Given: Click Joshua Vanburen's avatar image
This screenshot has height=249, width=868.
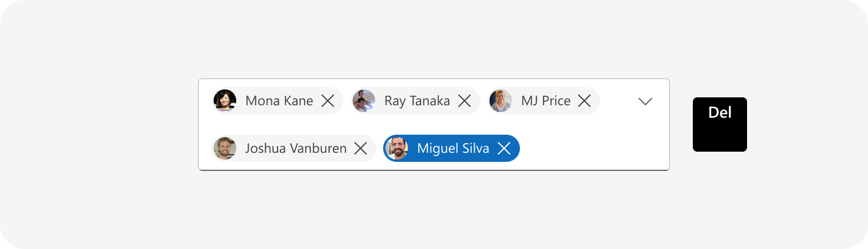Looking at the screenshot, I should click(225, 148).
